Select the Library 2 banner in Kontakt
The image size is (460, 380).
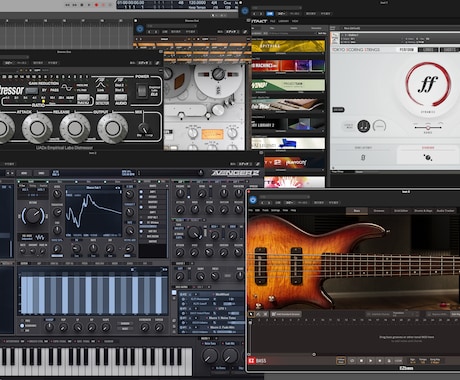coord(288,124)
